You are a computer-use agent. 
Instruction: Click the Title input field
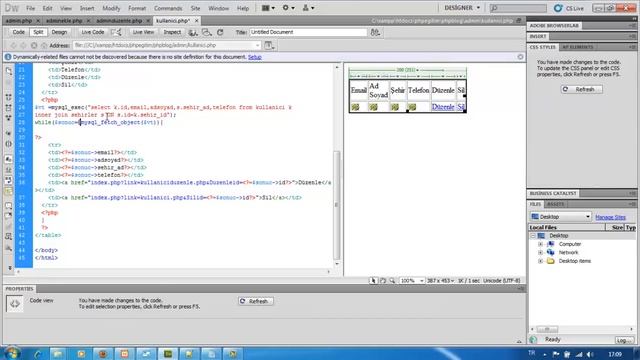pyautogui.click(x=308, y=32)
